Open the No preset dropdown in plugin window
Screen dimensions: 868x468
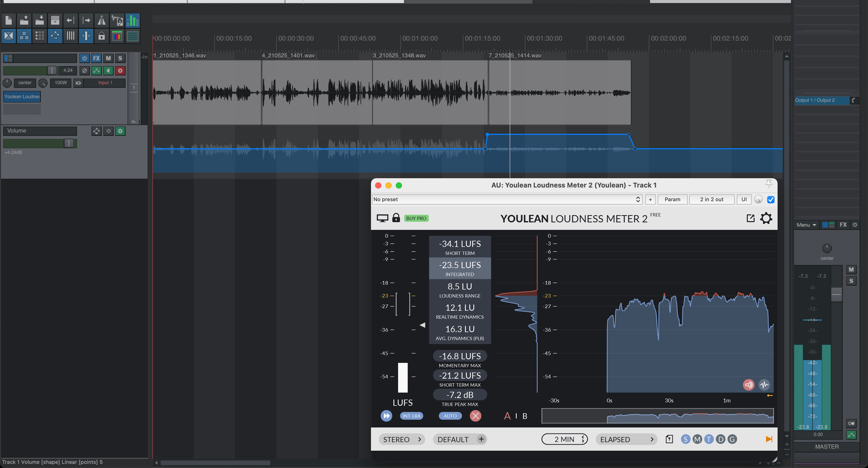click(507, 199)
